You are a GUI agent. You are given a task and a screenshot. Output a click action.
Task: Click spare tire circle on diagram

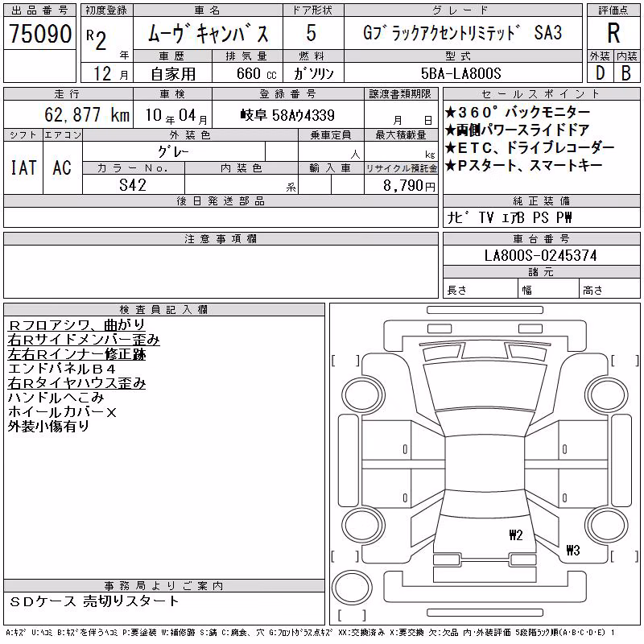(352, 588)
